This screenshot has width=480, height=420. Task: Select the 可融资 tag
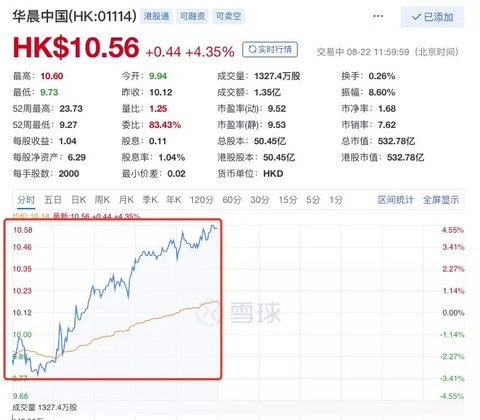point(192,16)
